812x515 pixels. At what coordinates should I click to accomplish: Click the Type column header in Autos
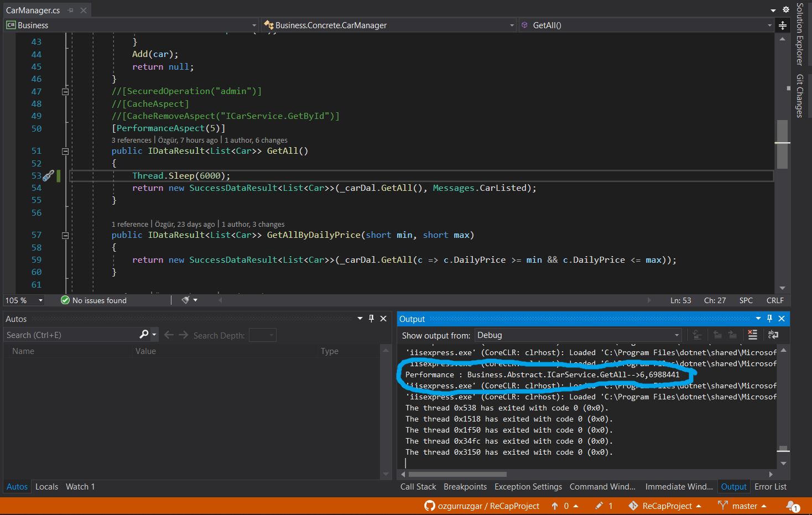(330, 351)
